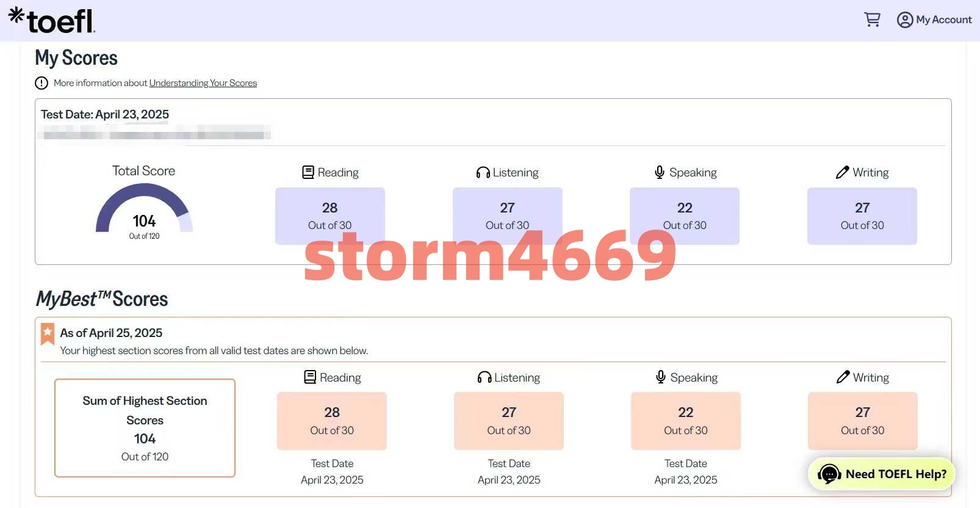Click the 'As of April 25, 2025' text
The height and width of the screenshot is (508, 980).
pyautogui.click(x=111, y=333)
